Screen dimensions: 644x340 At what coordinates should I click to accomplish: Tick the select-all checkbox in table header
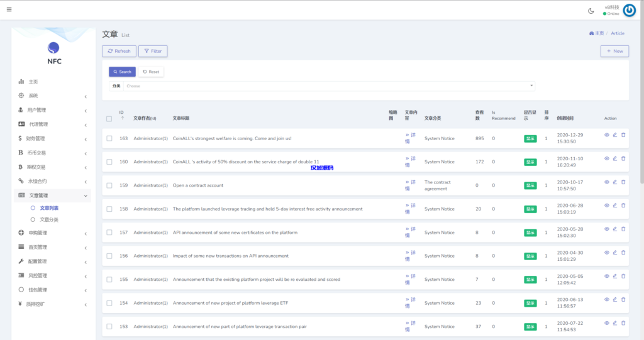(109, 118)
